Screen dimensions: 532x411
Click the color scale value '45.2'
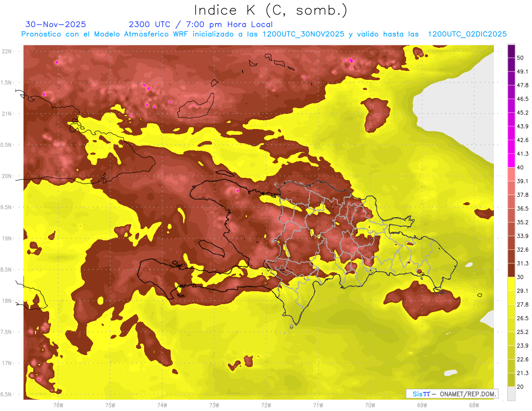pos(523,113)
